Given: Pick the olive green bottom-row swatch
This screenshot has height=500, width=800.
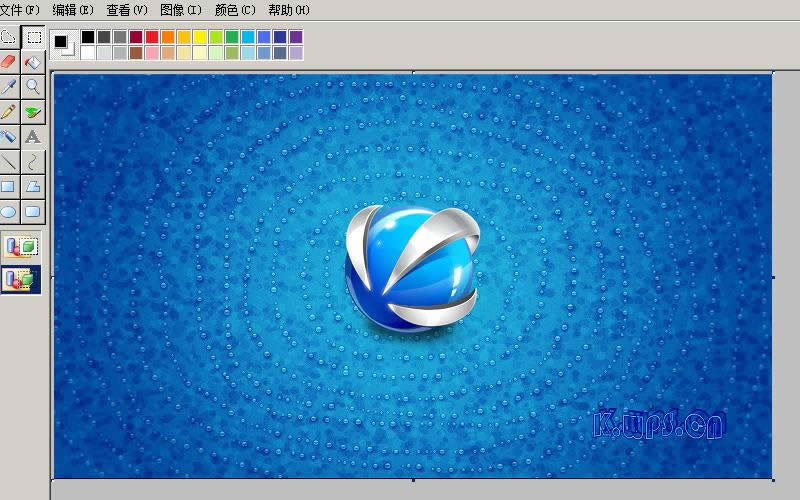Looking at the screenshot, I should tap(232, 53).
